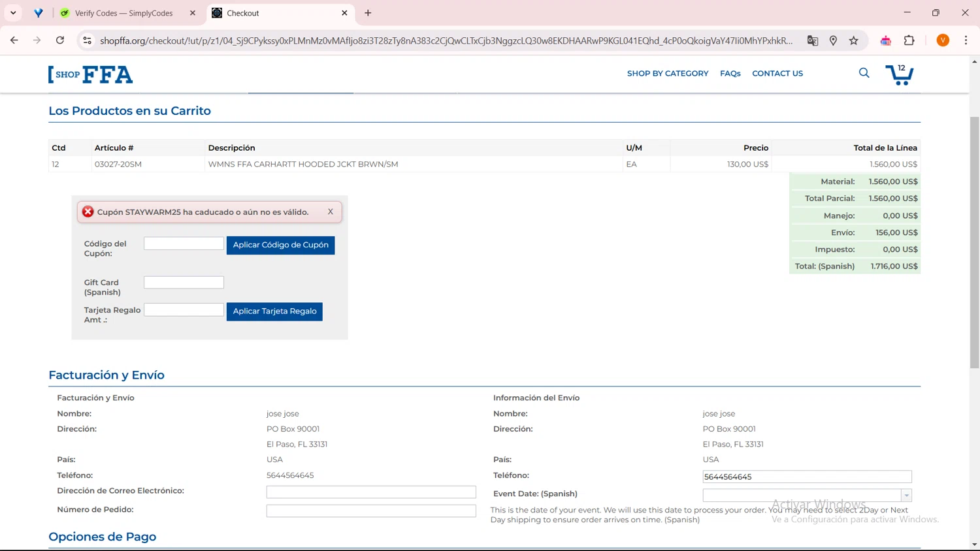Click the Total (Spanish) amount 1.716,00 US$
980x551 pixels.
click(x=894, y=266)
